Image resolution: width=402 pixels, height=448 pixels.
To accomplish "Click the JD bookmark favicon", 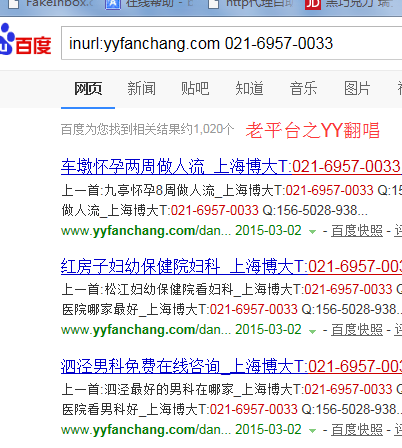I will [x=313, y=4].
